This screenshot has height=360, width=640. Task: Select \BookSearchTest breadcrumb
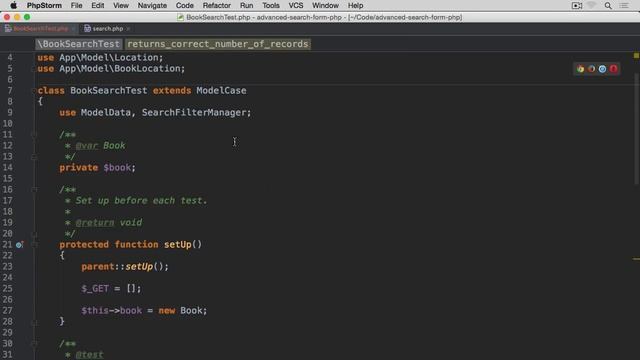pyautogui.click(x=79, y=44)
